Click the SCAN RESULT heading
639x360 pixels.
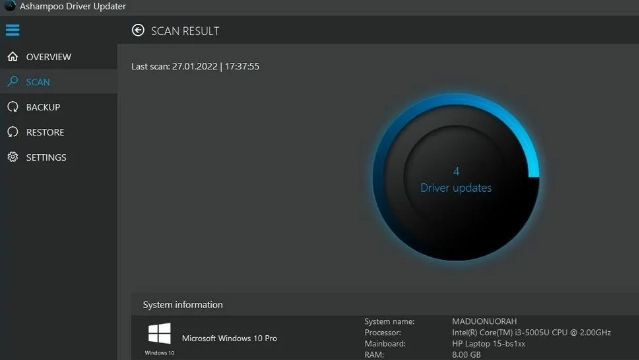tap(185, 31)
